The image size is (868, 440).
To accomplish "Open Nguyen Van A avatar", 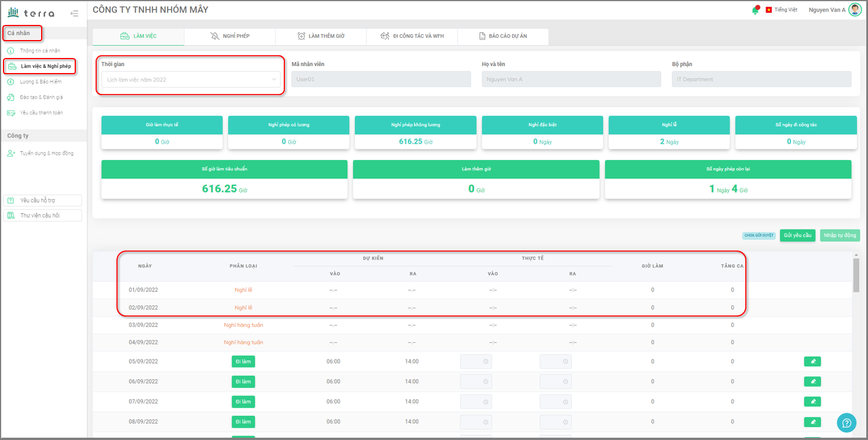I will pos(855,9).
